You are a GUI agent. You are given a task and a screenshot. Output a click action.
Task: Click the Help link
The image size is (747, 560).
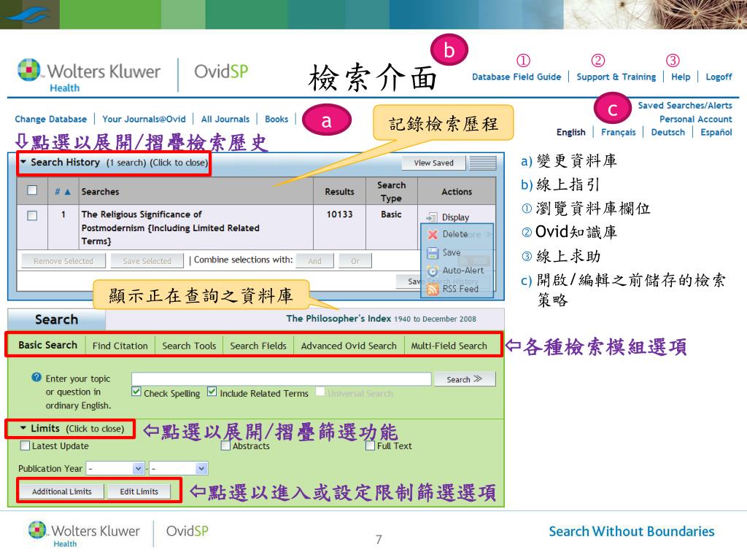tap(681, 77)
